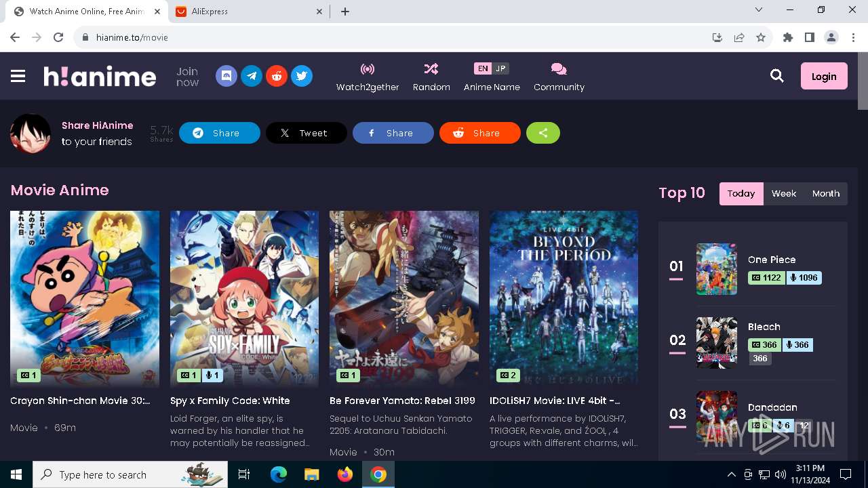Select the Week tab in Top 10
Image resolution: width=868 pixels, height=488 pixels.
click(784, 193)
